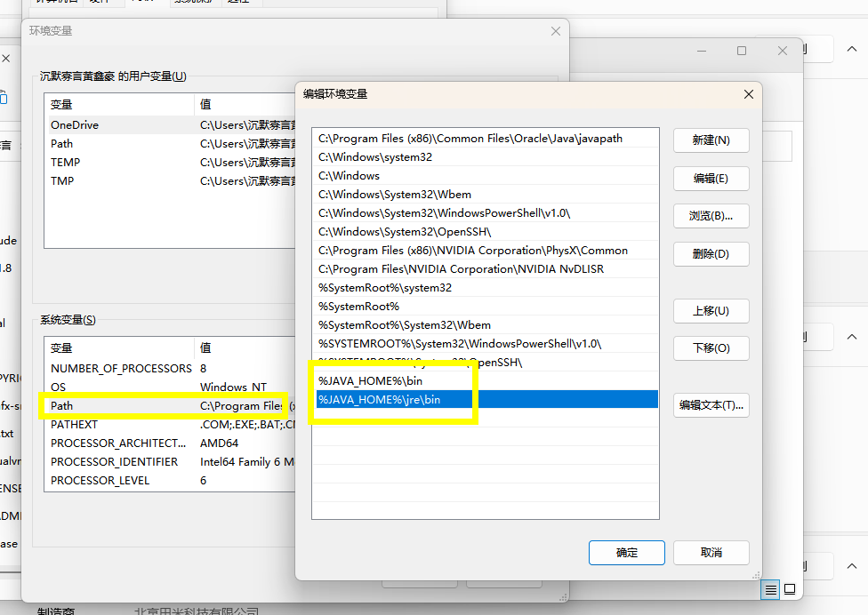Close the 编辑环境变量 dialog
The width and height of the screenshot is (868, 615).
coord(749,94)
